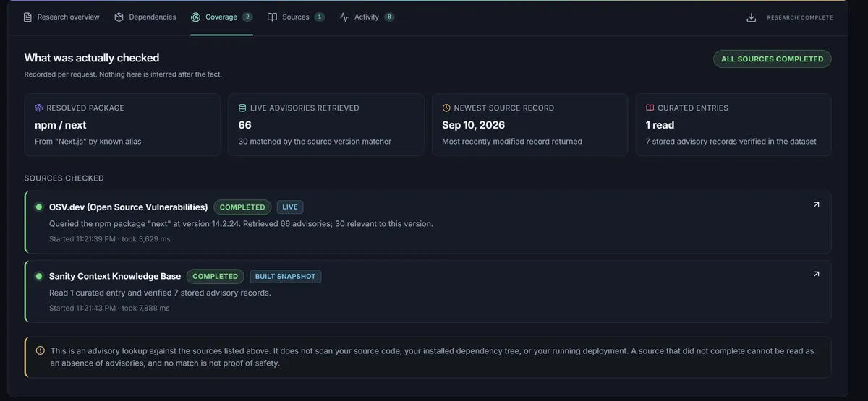Click the 'Sep 10, 2026' record date

pos(473,125)
